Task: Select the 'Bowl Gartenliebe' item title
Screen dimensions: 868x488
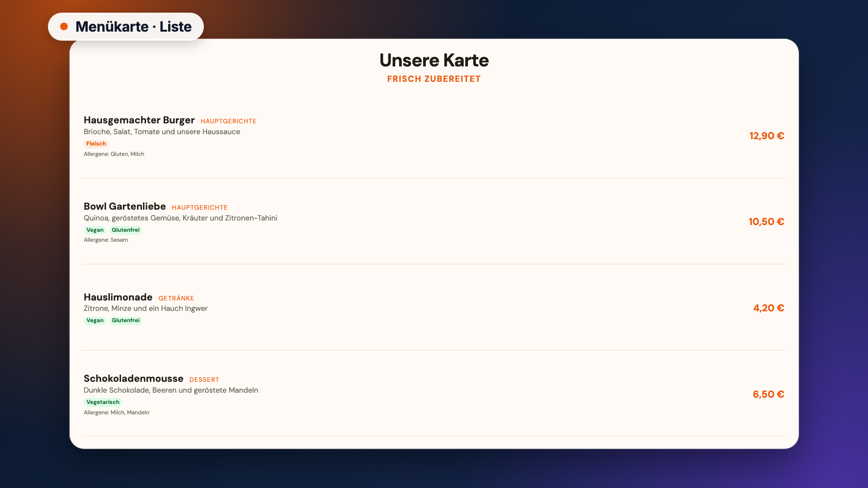Action: 125,206
